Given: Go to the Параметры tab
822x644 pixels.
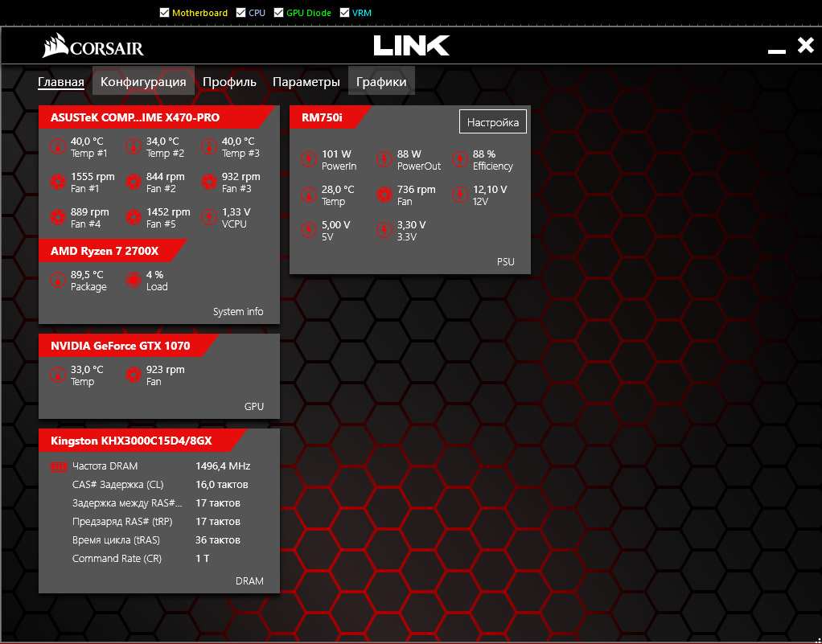Looking at the screenshot, I should pyautogui.click(x=306, y=82).
